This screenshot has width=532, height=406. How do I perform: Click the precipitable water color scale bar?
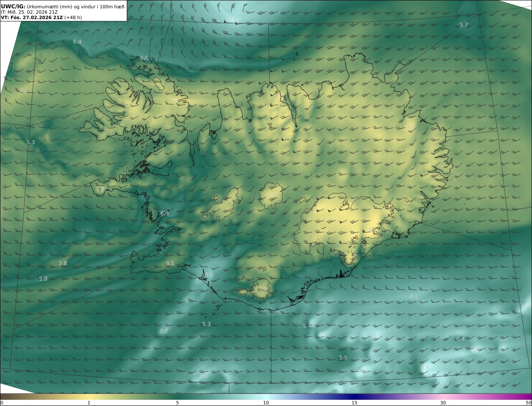click(x=266, y=397)
